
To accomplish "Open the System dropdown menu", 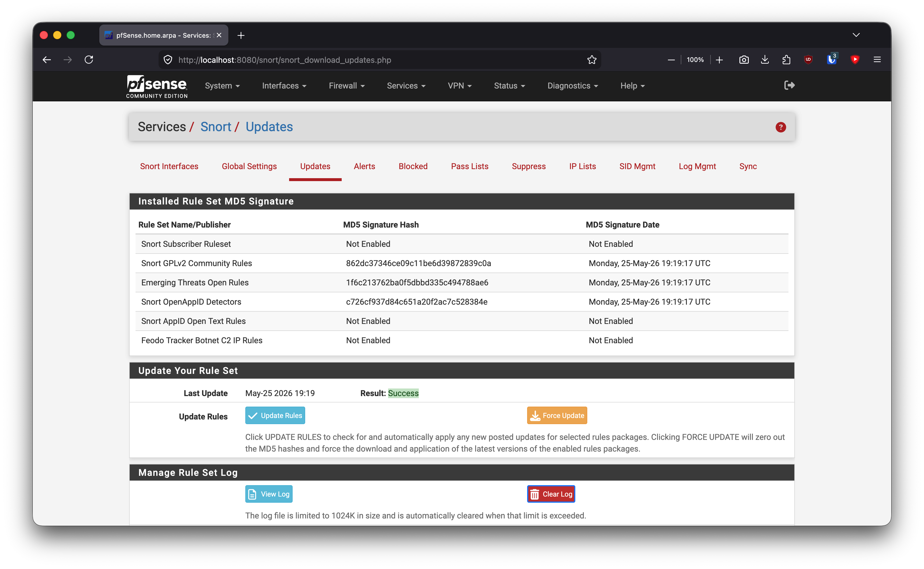I will click(222, 86).
